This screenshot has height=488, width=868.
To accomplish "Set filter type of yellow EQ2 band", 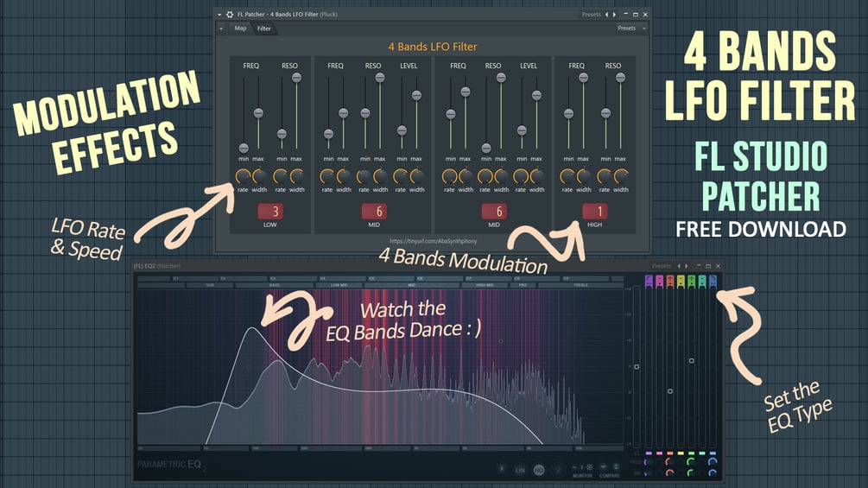I will [x=681, y=281].
